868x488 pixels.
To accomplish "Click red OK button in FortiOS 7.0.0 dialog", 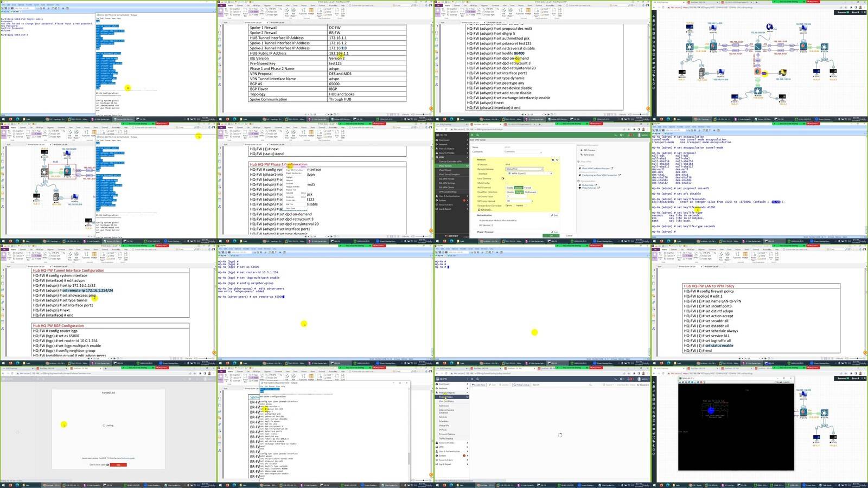I will point(118,465).
